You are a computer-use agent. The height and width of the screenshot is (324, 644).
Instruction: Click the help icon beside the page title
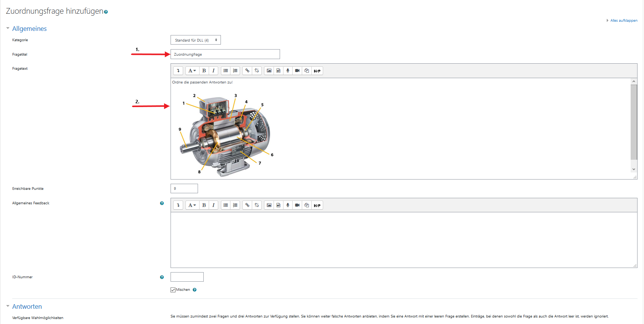click(106, 12)
